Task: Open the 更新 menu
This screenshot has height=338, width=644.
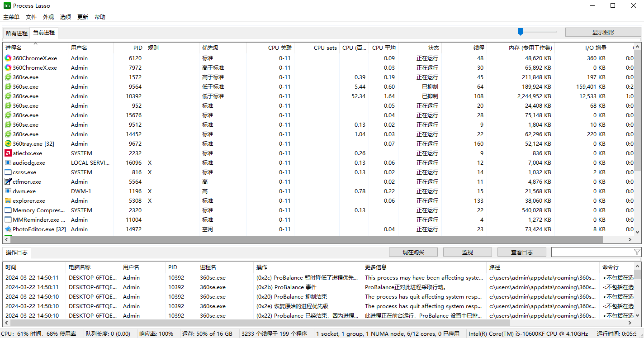Action: (x=83, y=17)
